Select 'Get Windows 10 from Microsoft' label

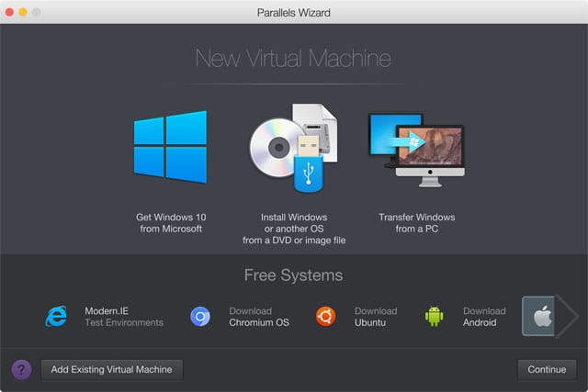tap(170, 223)
